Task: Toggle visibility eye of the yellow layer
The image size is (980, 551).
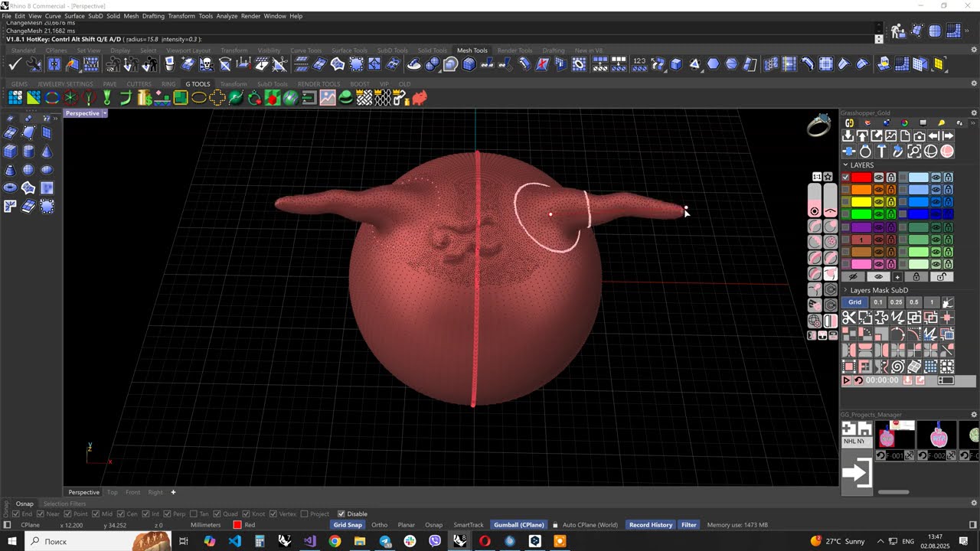Action: pyautogui.click(x=879, y=202)
